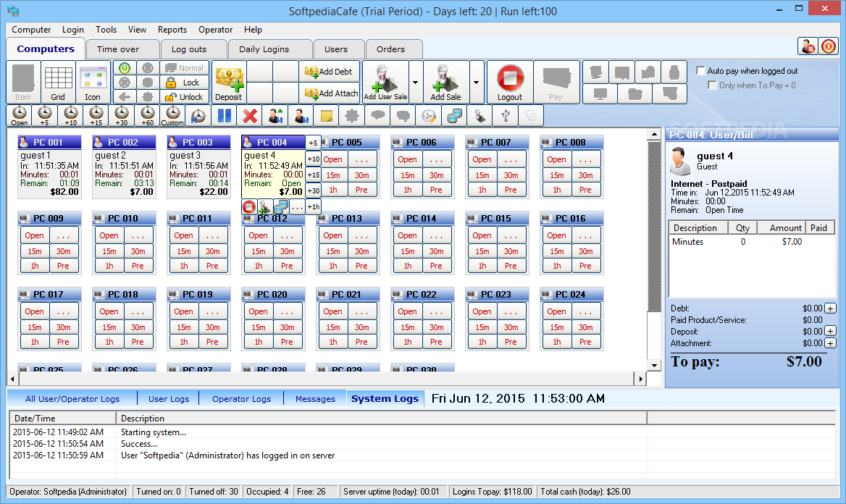This screenshot has width=846, height=504.
Task: Click the red power icon at top right
Action: pos(828,46)
